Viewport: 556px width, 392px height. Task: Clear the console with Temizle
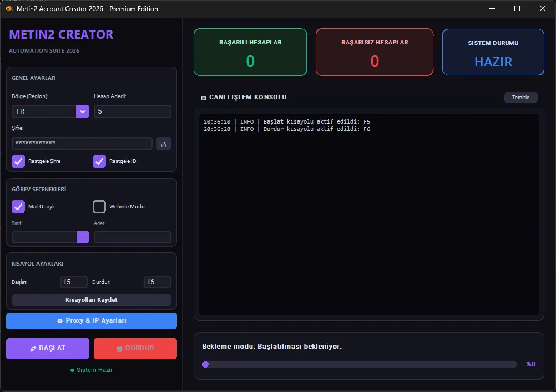520,98
